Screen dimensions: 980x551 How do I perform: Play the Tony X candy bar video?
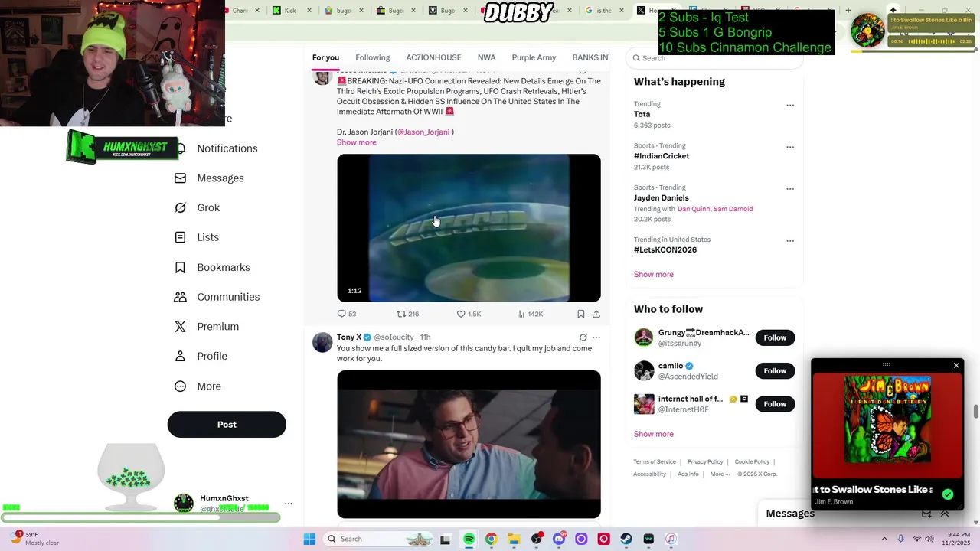(469, 445)
